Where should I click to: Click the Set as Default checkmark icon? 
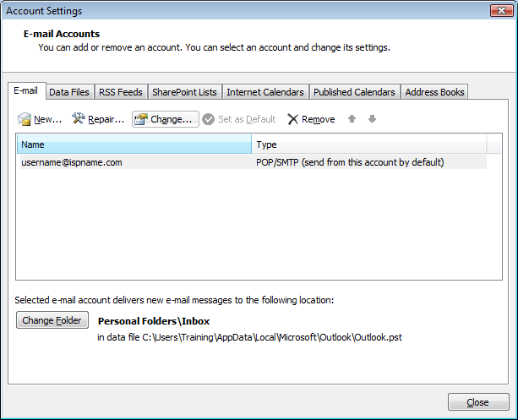209,120
